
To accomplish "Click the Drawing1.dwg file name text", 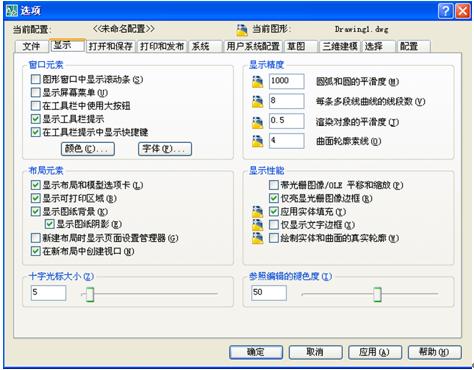I will click(362, 29).
